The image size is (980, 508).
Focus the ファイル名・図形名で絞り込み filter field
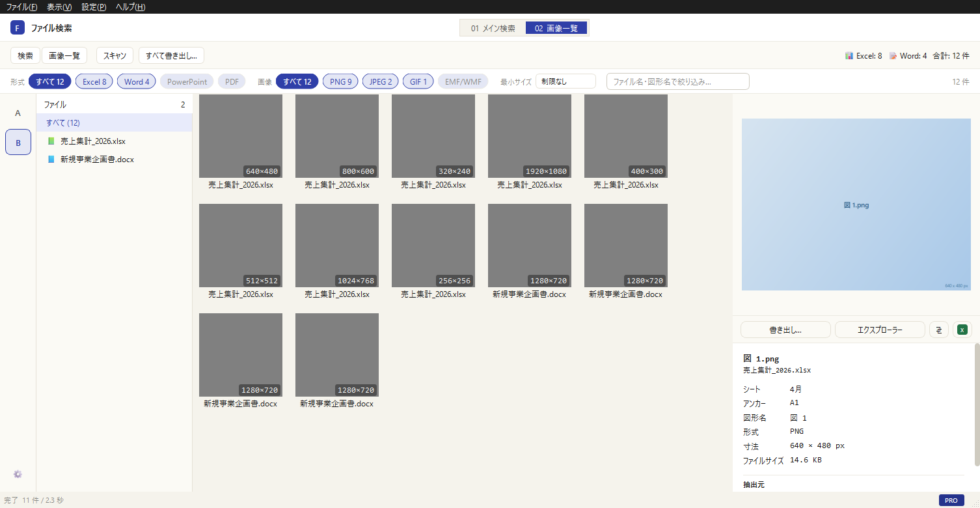pos(678,81)
